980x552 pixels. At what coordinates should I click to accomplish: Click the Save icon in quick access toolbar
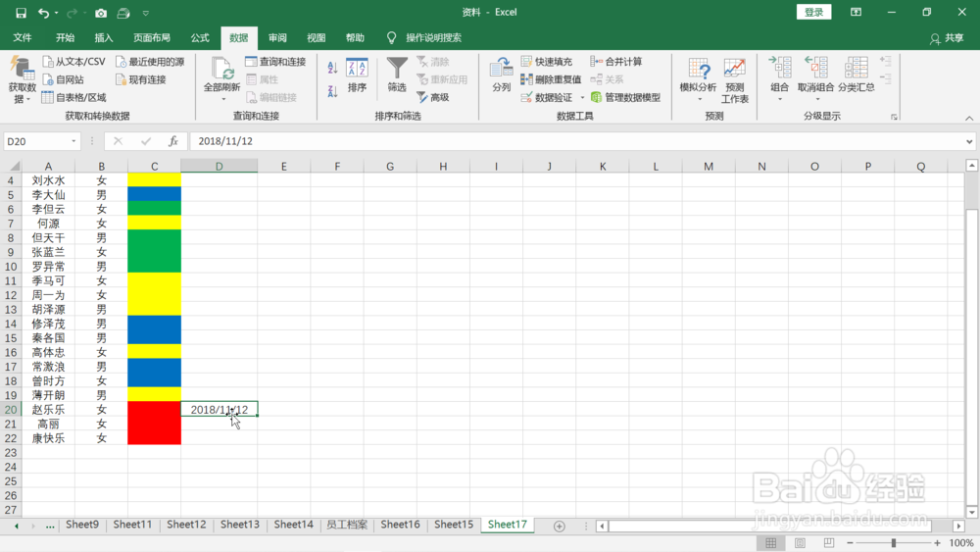click(x=21, y=13)
